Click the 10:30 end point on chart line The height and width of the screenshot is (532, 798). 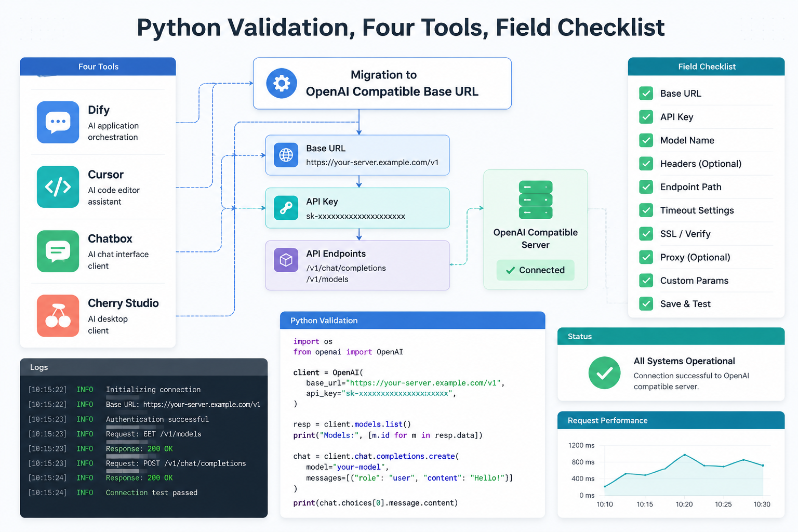pyautogui.click(x=763, y=465)
